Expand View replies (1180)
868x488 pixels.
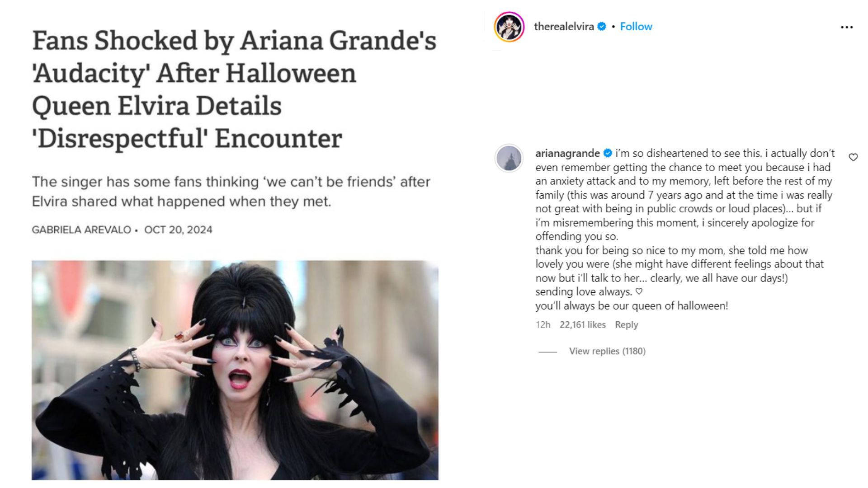[607, 351]
